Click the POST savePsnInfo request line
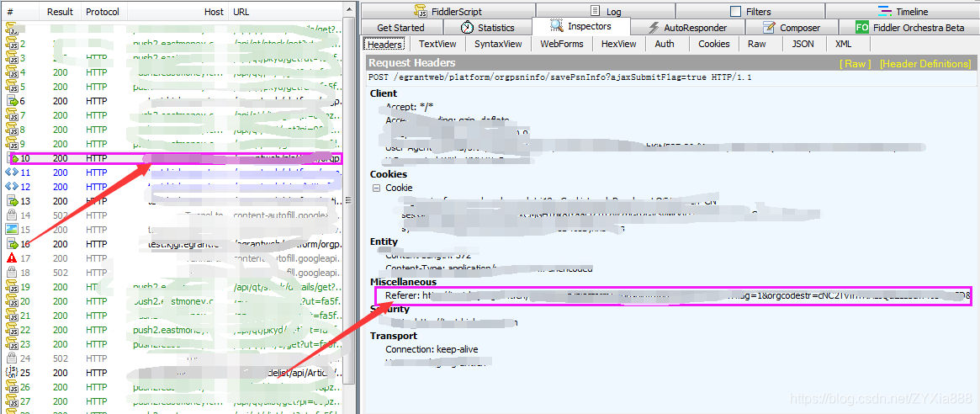The height and width of the screenshot is (414, 980). point(560,77)
